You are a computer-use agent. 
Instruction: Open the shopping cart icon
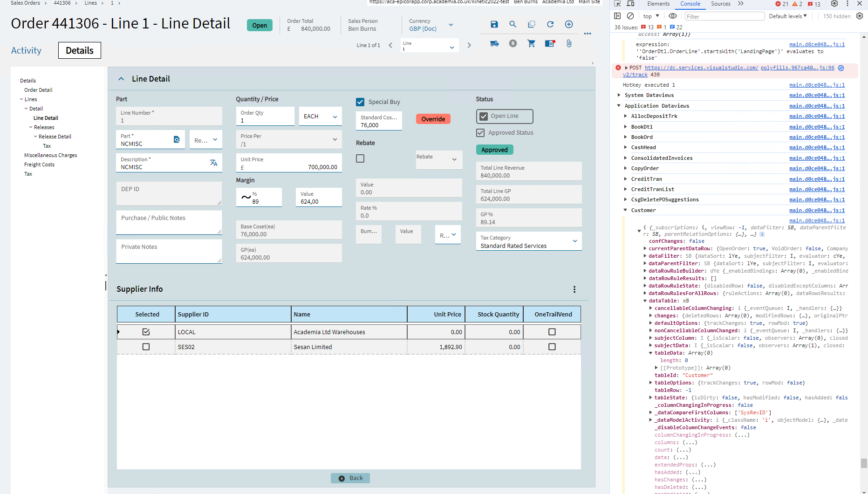click(x=531, y=43)
